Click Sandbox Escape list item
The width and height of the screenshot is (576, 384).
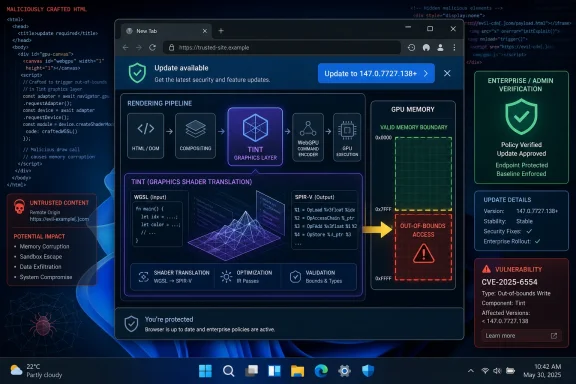41,256
